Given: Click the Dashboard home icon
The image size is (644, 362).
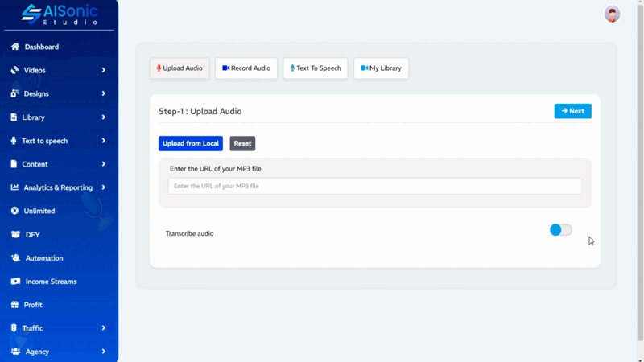Looking at the screenshot, I should point(14,47).
